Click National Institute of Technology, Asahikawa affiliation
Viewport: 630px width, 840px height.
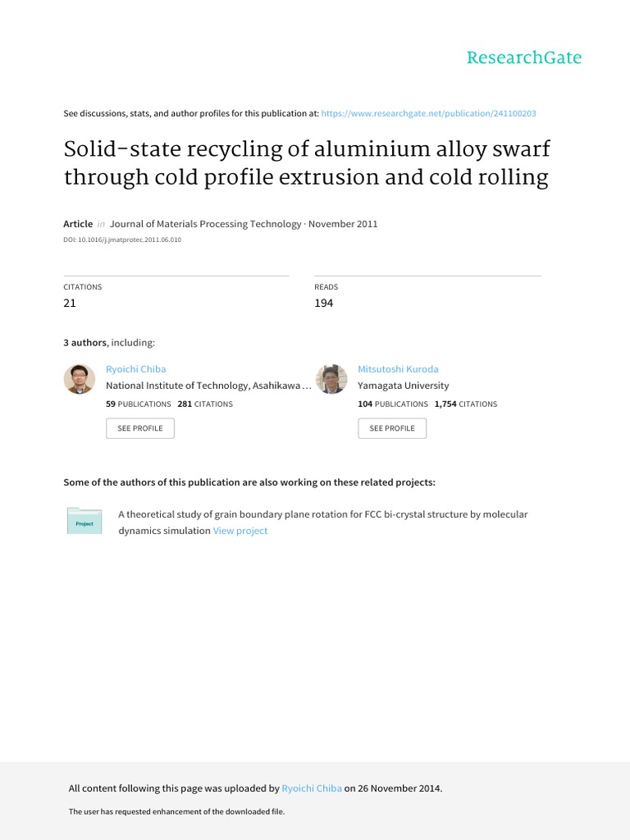208,386
